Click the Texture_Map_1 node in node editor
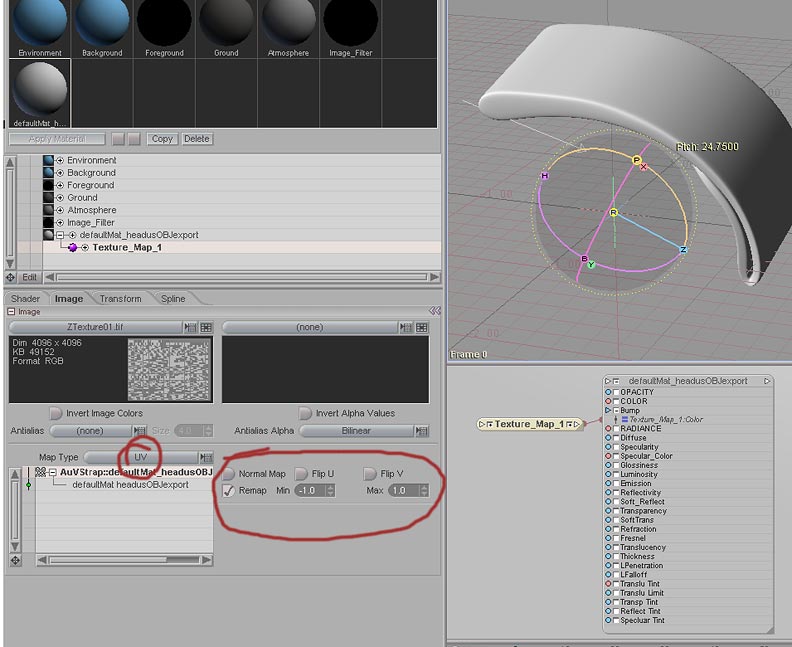This screenshot has width=792, height=647. pyautogui.click(x=529, y=424)
